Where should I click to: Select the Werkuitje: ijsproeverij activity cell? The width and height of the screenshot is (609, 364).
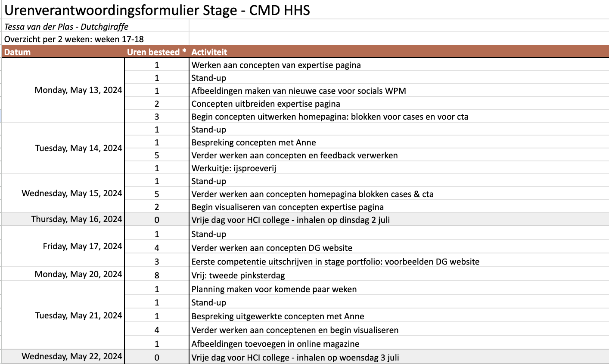click(399, 168)
